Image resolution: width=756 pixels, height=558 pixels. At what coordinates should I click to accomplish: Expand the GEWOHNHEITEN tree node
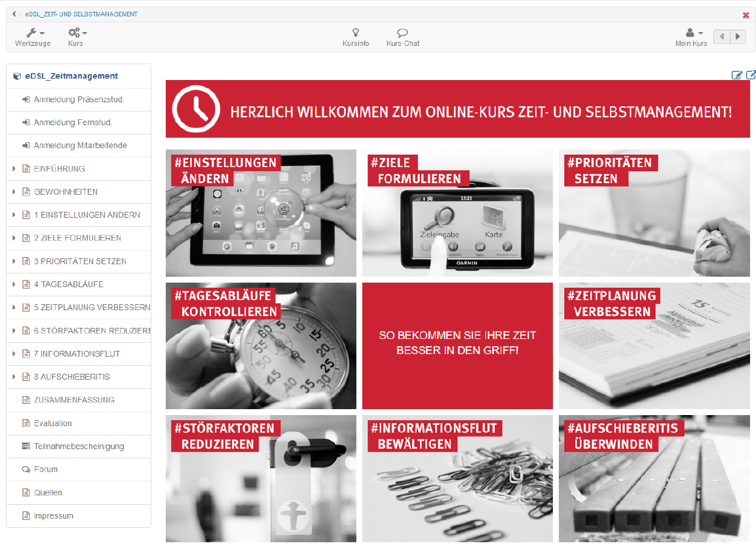14,192
